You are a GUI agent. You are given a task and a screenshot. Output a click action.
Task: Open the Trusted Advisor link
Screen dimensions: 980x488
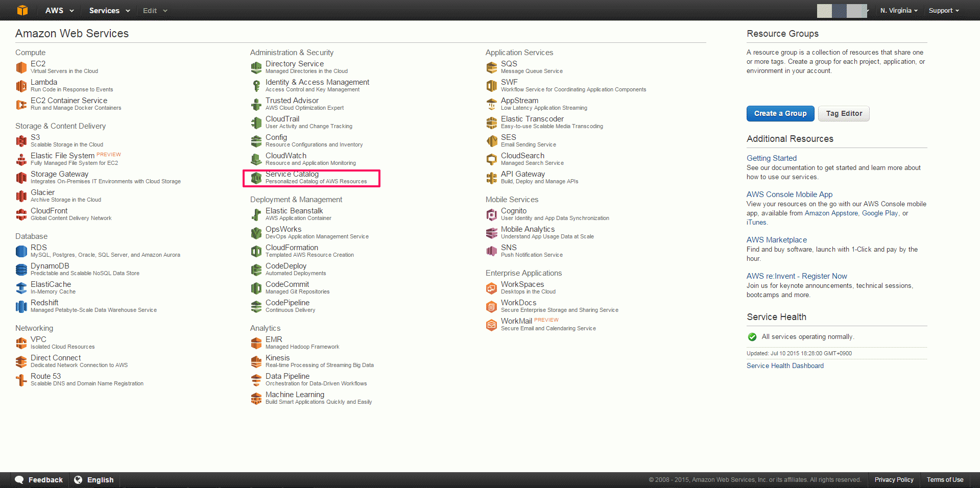(x=292, y=101)
